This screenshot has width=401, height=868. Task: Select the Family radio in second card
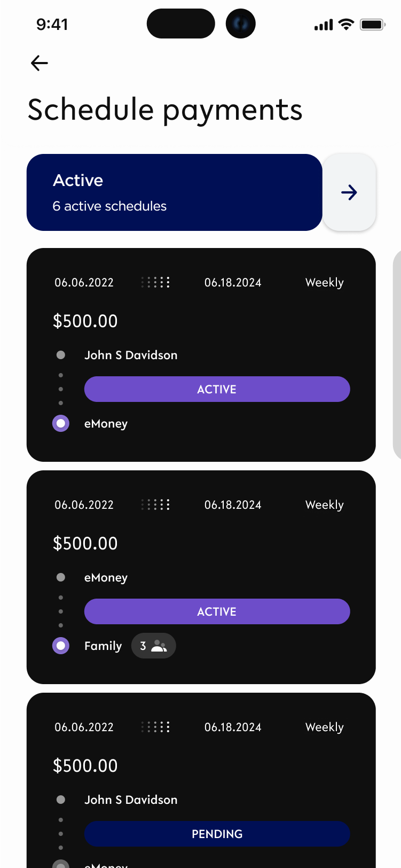[x=61, y=646]
